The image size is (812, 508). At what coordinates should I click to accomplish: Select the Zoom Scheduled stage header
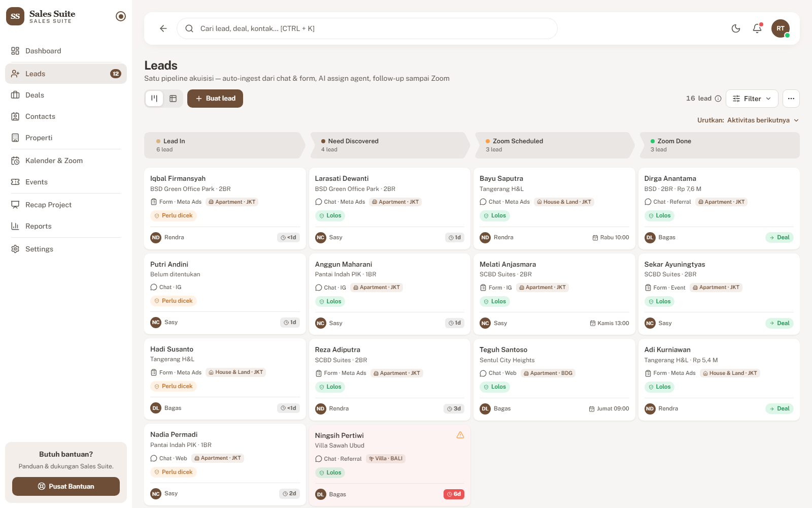tap(554, 145)
